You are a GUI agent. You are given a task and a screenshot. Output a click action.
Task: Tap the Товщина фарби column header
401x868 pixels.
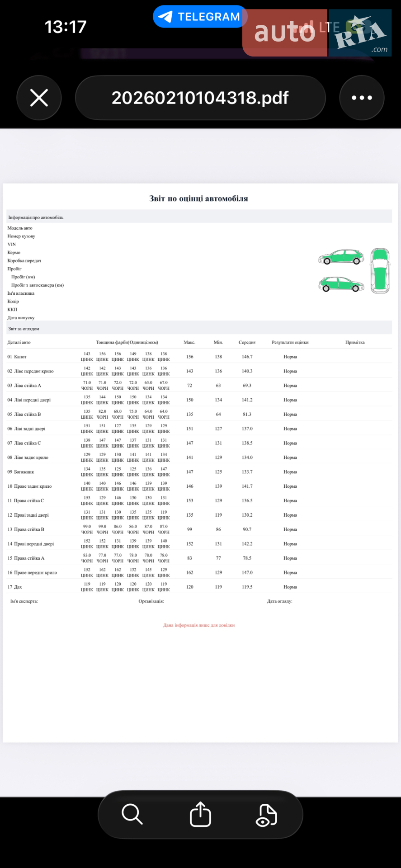(x=127, y=342)
